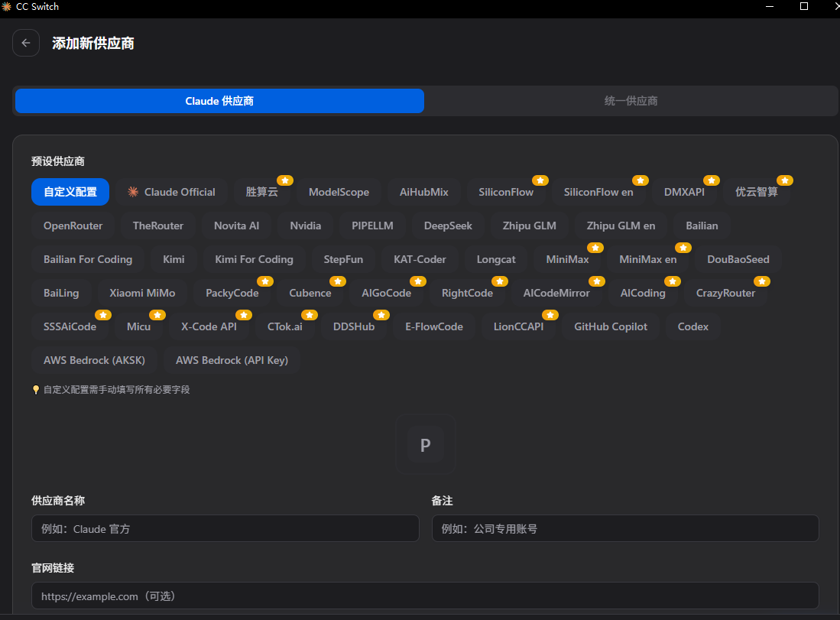Choose GitHub Copilot preset
Image resolution: width=840 pixels, height=620 pixels.
pyautogui.click(x=611, y=327)
